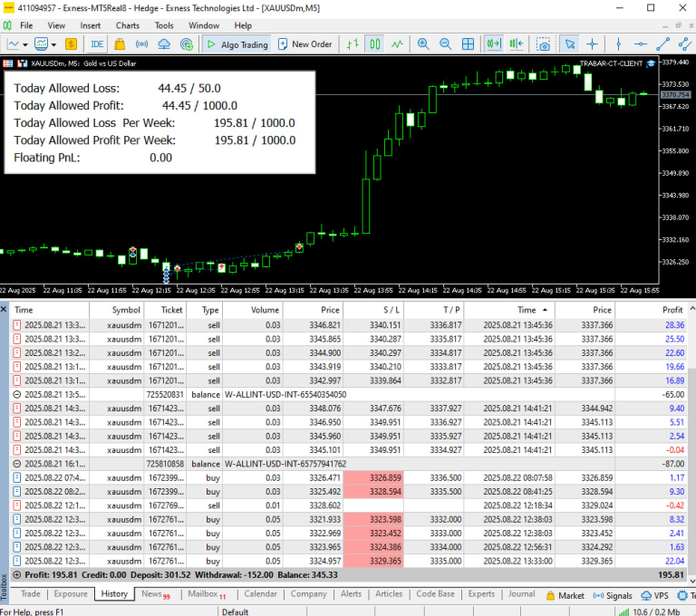Screen dimensions: 696x616
Task: Open Market link in toolbox bar
Action: [565, 595]
